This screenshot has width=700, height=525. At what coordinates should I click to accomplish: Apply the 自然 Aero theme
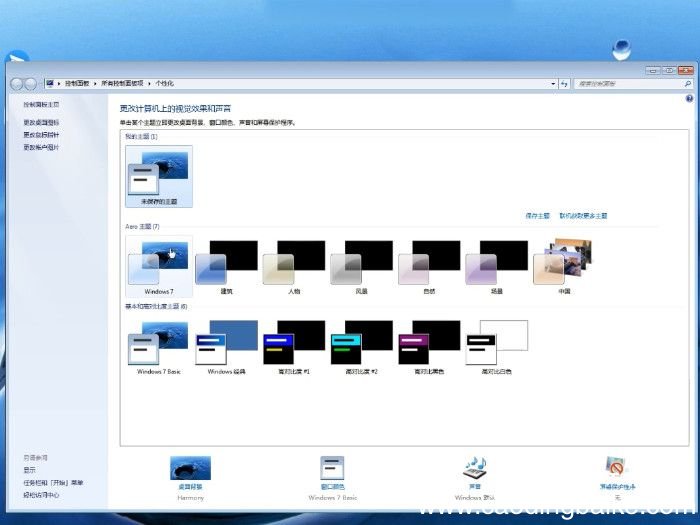coord(429,267)
